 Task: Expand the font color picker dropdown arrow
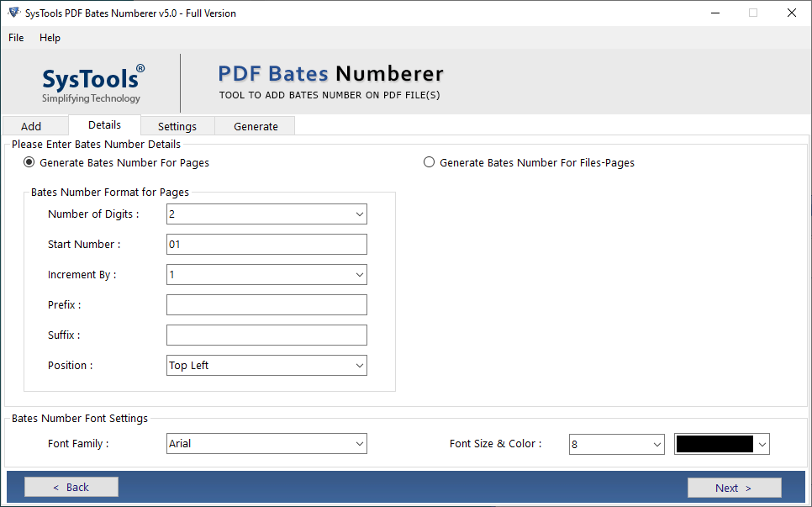(762, 444)
